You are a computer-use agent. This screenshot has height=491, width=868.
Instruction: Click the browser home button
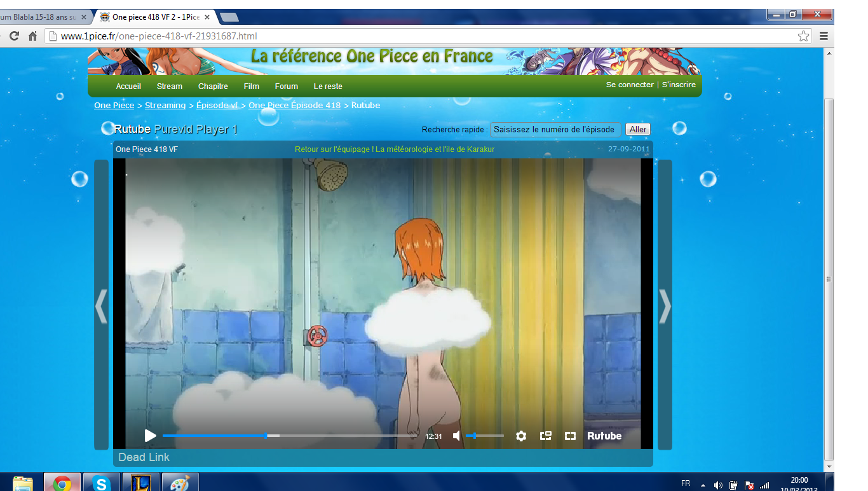tap(32, 36)
